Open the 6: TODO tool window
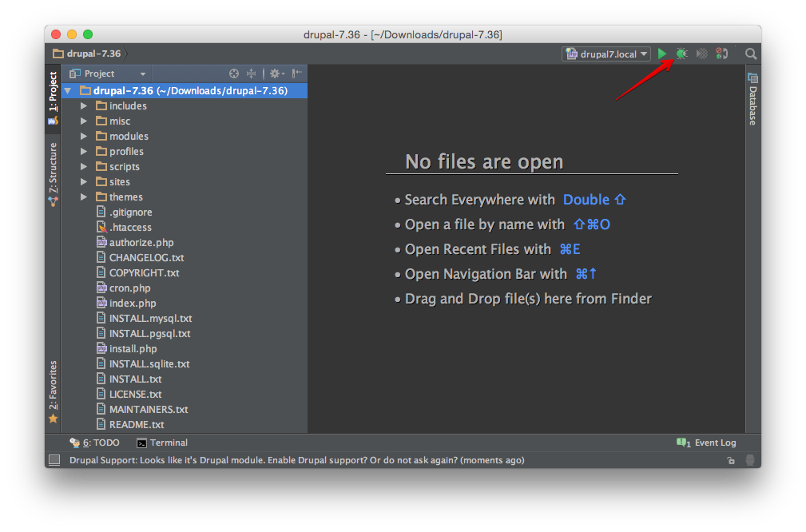 click(94, 443)
